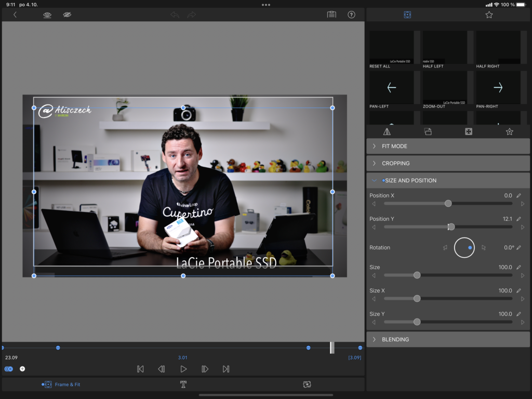Click the fit-to-frame icon
532x399 pixels.
pyautogui.click(x=469, y=131)
